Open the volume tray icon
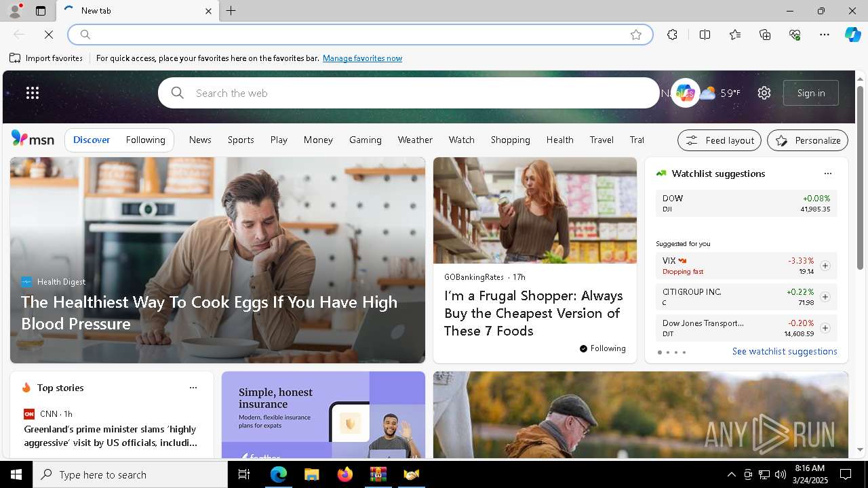The width and height of the screenshot is (868, 488). click(781, 474)
